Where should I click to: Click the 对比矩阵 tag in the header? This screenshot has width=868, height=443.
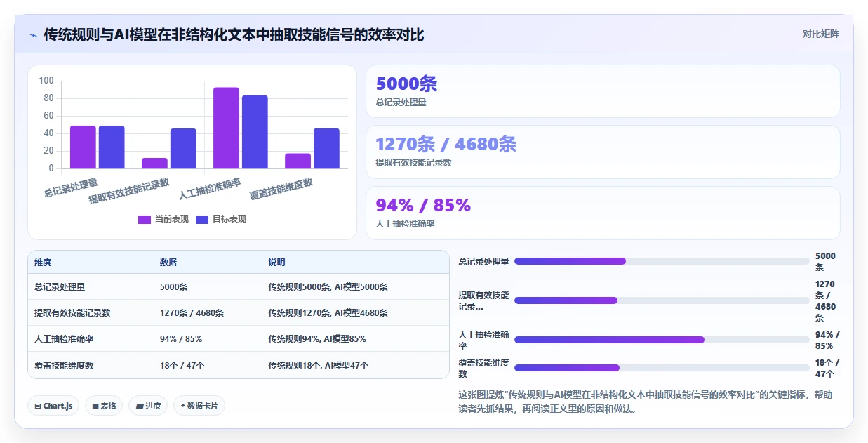point(820,34)
